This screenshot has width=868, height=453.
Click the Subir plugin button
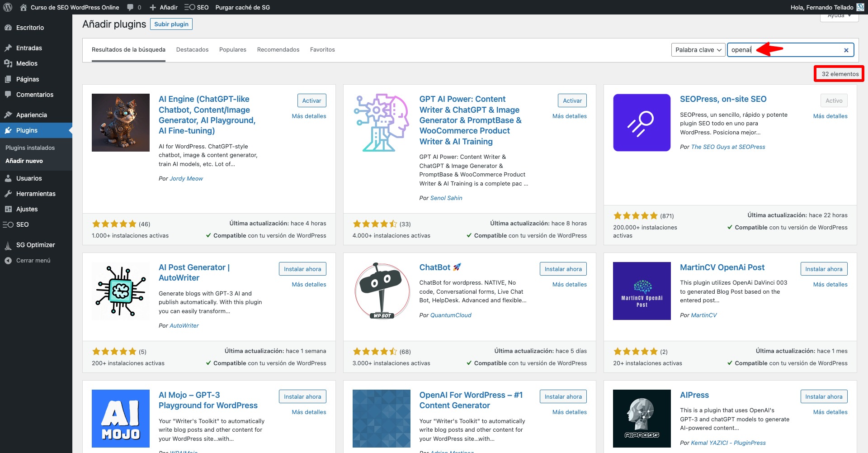pyautogui.click(x=171, y=24)
